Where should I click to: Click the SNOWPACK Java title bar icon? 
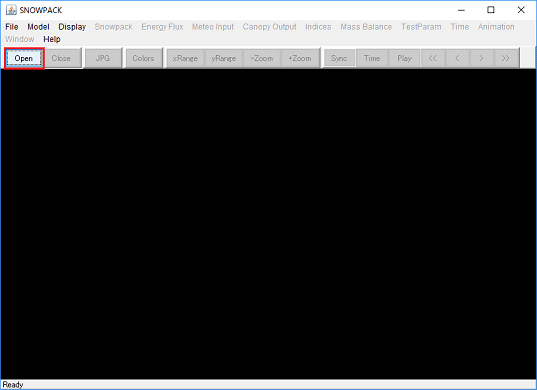pos(11,10)
